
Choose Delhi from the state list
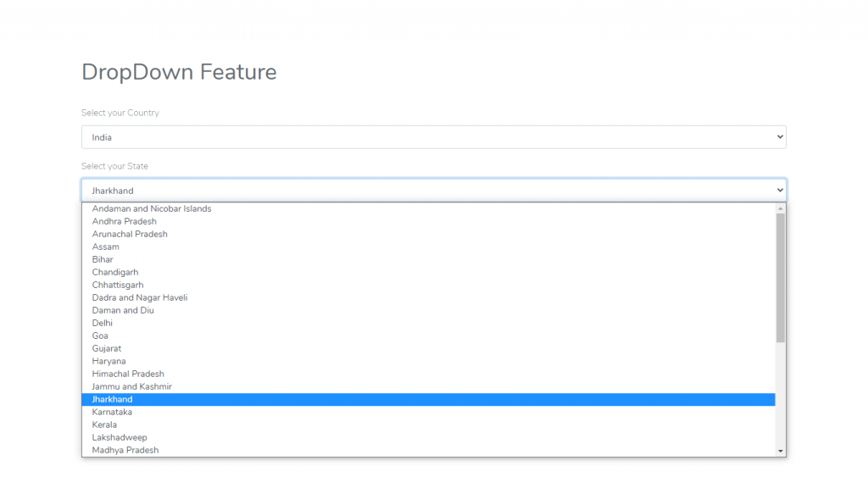tap(103, 323)
